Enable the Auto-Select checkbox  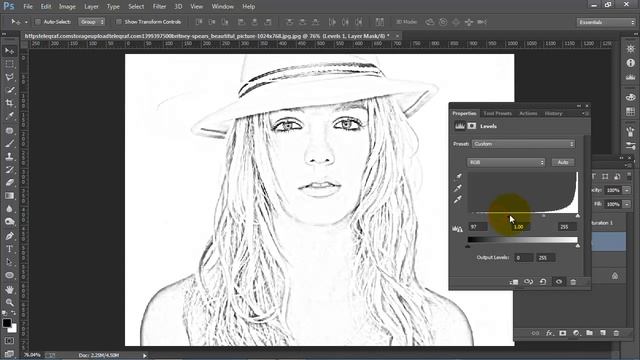point(38,22)
